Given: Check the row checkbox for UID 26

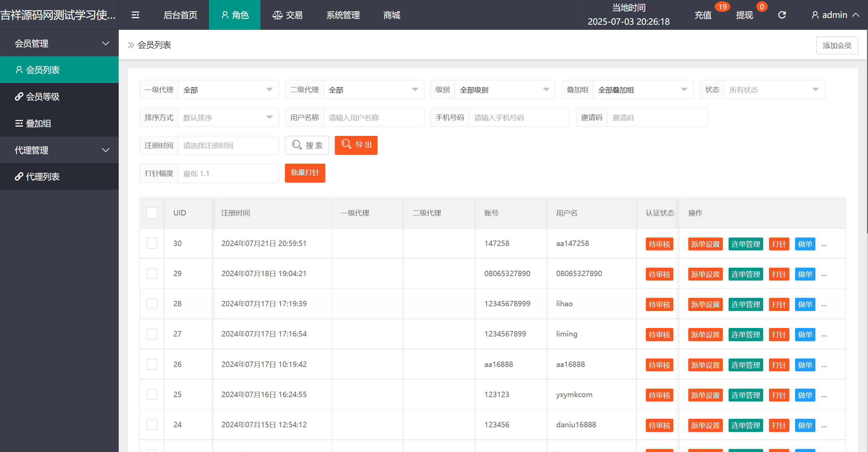Looking at the screenshot, I should pos(152,364).
